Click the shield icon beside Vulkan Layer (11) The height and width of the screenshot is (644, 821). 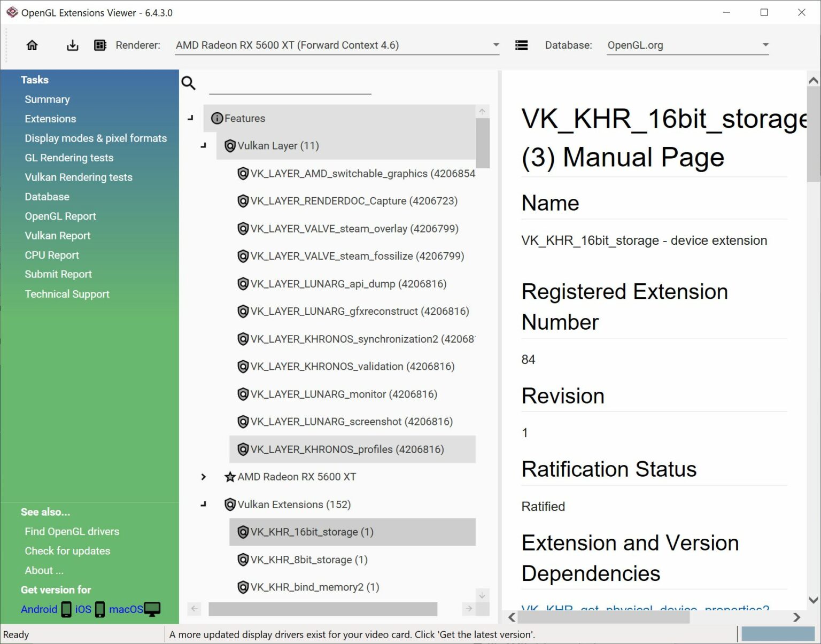click(230, 146)
